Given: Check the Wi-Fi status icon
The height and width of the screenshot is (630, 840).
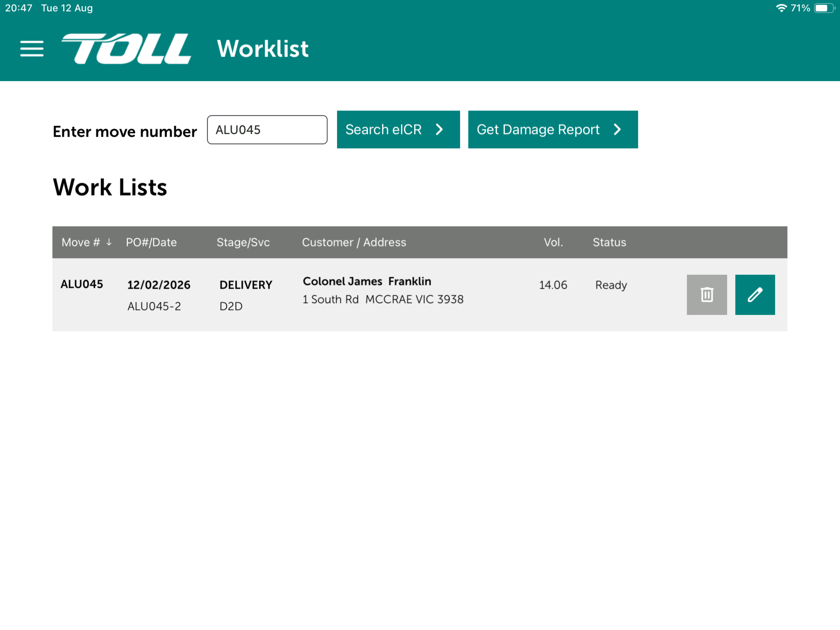Looking at the screenshot, I should click(781, 8).
